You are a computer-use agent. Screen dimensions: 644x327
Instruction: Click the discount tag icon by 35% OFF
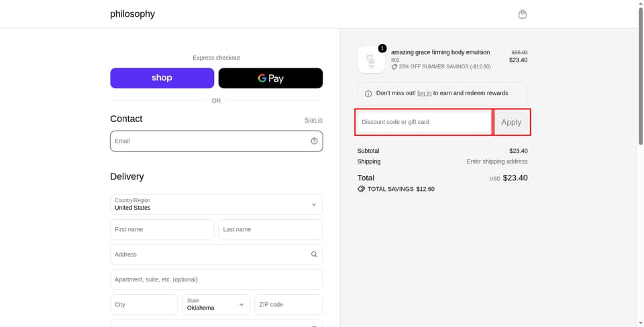pos(394,67)
